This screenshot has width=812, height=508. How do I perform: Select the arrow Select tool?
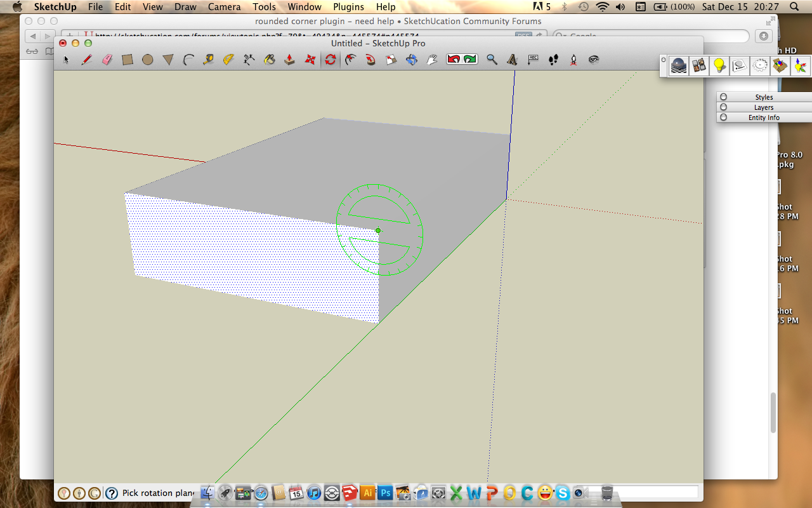tap(67, 60)
